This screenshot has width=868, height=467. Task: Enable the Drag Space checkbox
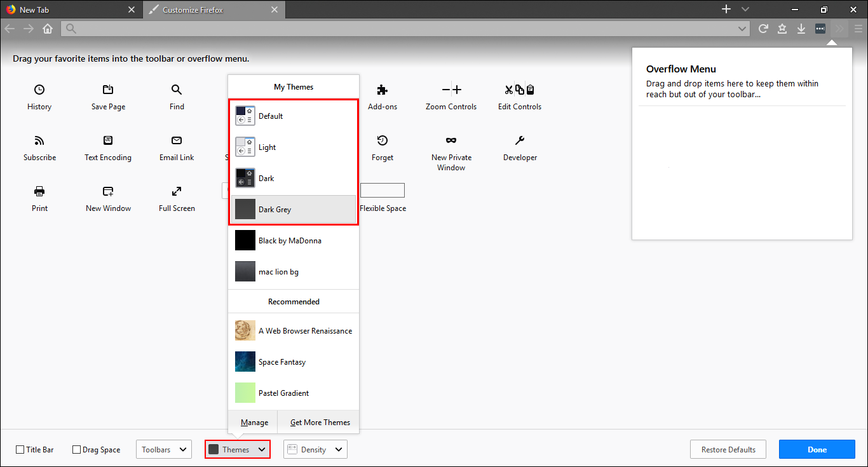77,450
